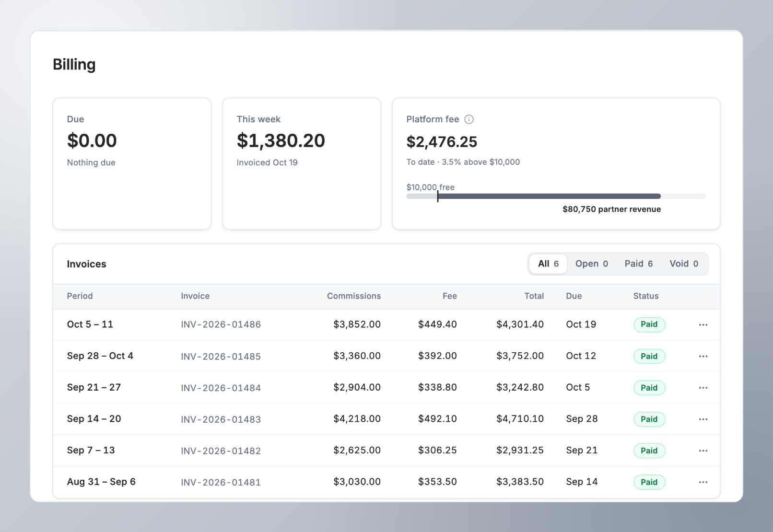Click the Billing page heading
Screen dimensions: 773x532
74,65
